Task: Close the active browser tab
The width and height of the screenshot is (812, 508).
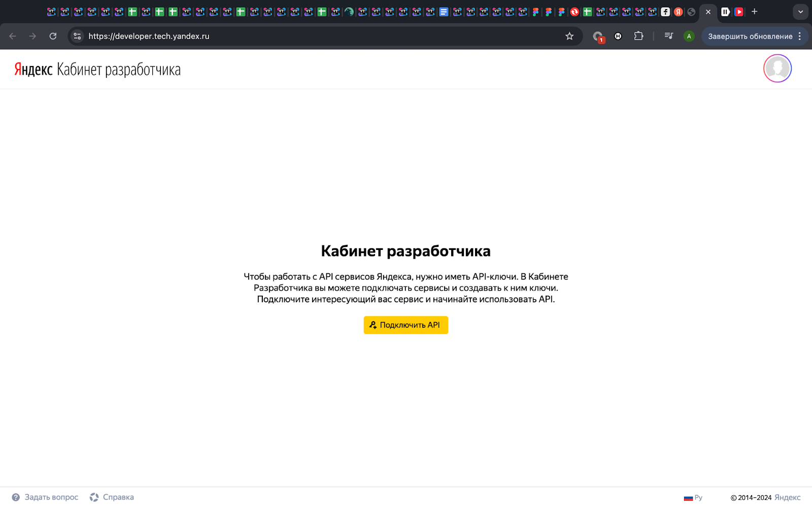Action: [x=708, y=12]
